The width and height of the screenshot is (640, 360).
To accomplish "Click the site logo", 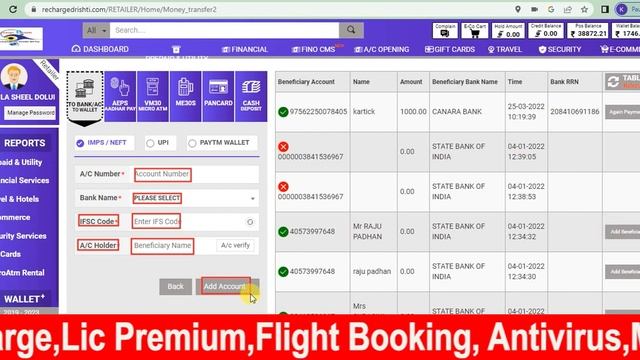I will (x=21, y=38).
